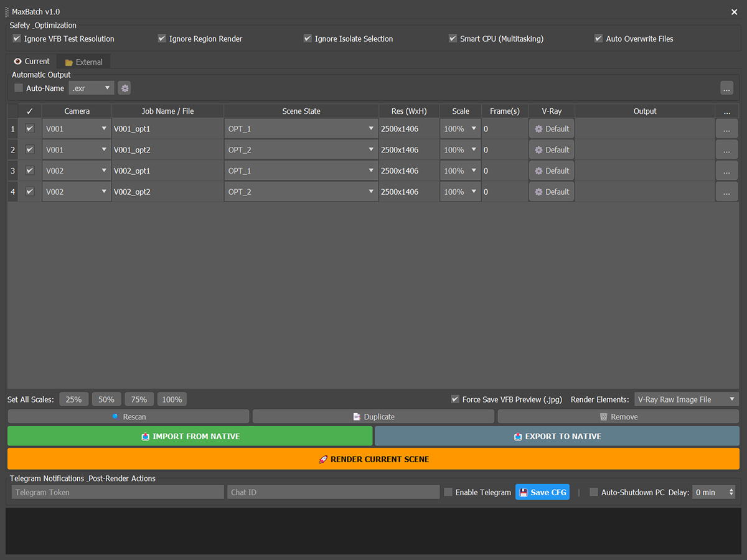Screen dimensions: 747x560
Task: Open Render Elements V-Ray Raw Image dropdown
Action: (687, 399)
